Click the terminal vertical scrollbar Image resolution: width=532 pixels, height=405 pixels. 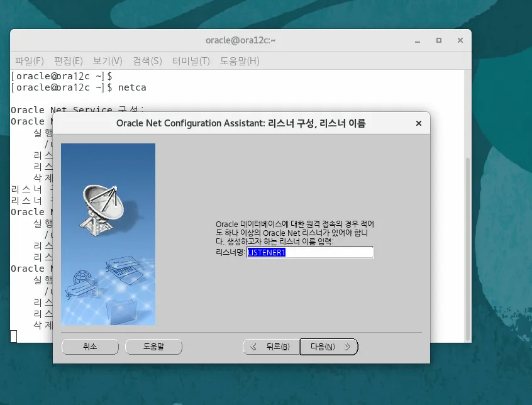(x=468, y=249)
